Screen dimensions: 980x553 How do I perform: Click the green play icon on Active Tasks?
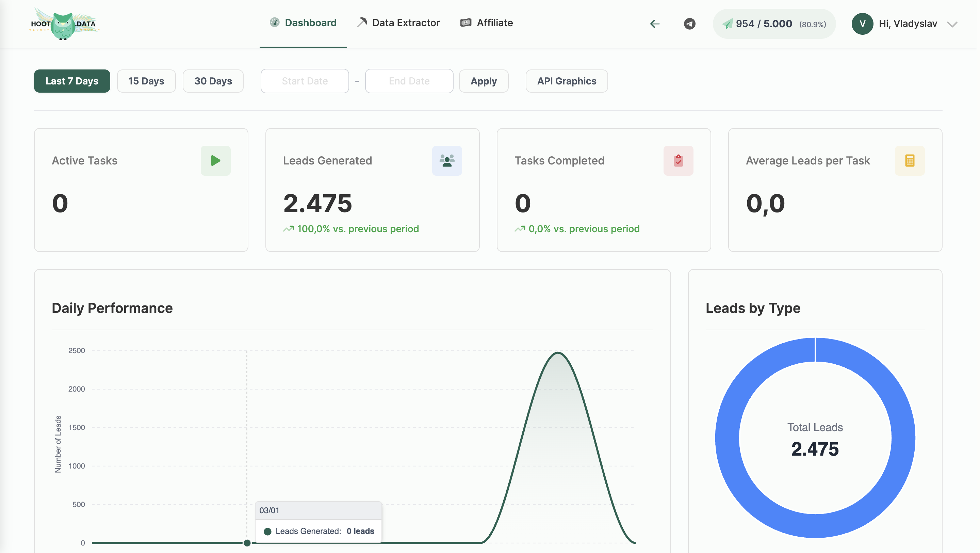[215, 160]
